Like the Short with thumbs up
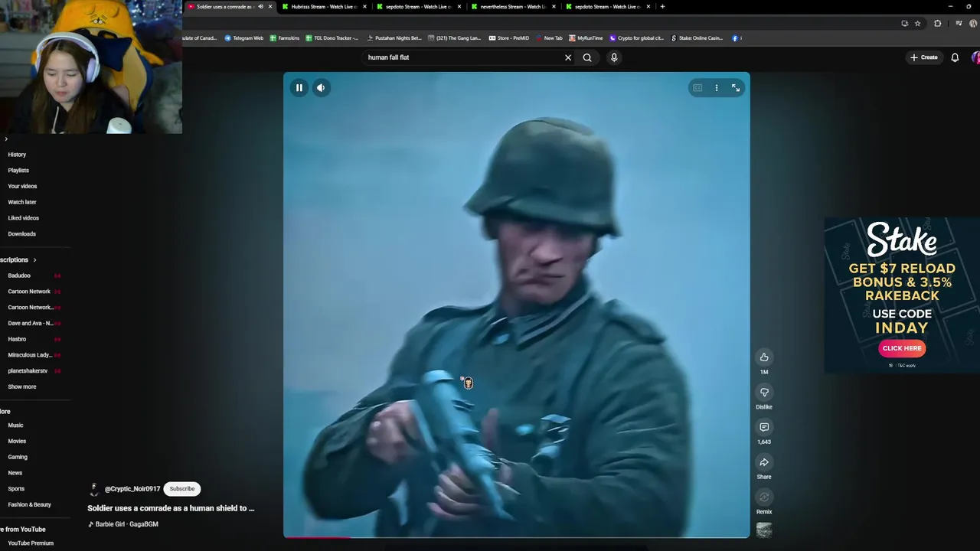The image size is (980, 551). (764, 357)
